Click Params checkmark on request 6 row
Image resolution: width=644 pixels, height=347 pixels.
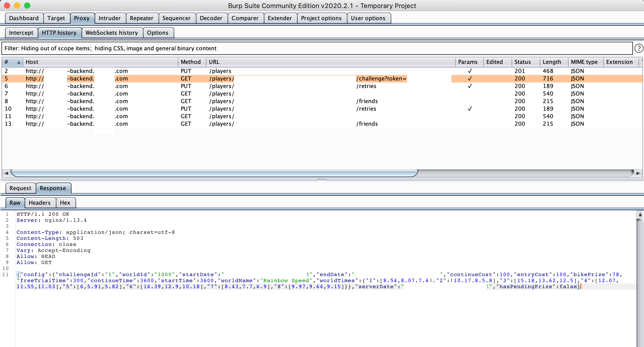point(469,86)
